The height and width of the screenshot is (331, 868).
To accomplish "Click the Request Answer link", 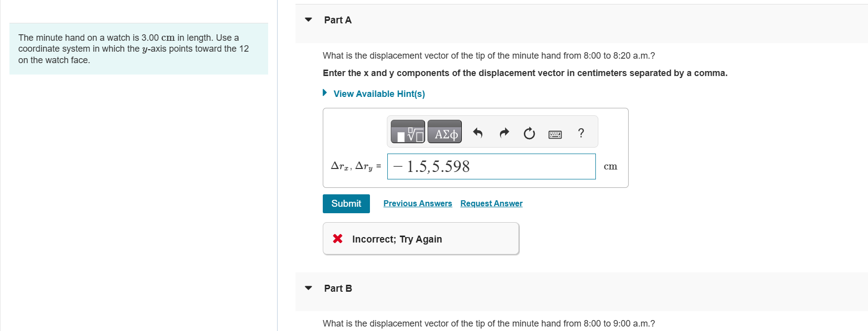I will (491, 203).
